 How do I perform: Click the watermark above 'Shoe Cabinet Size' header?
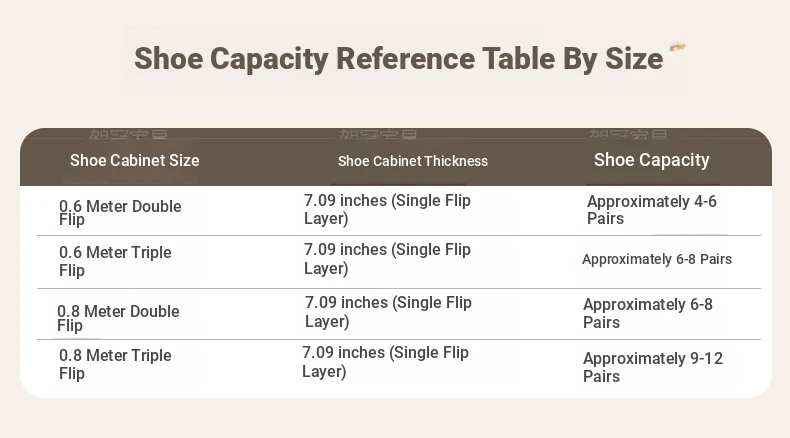pyautogui.click(x=128, y=134)
